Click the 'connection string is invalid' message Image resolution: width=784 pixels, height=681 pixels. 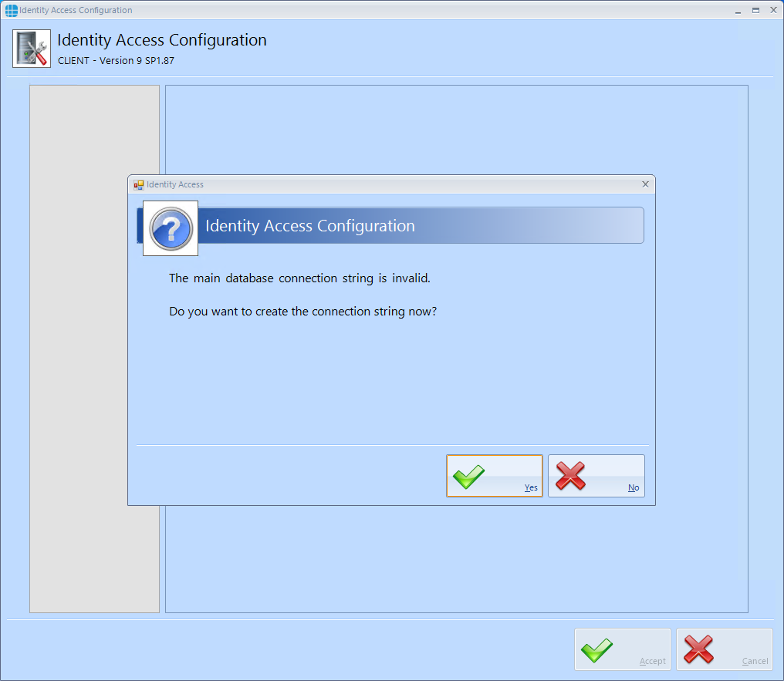tap(299, 278)
